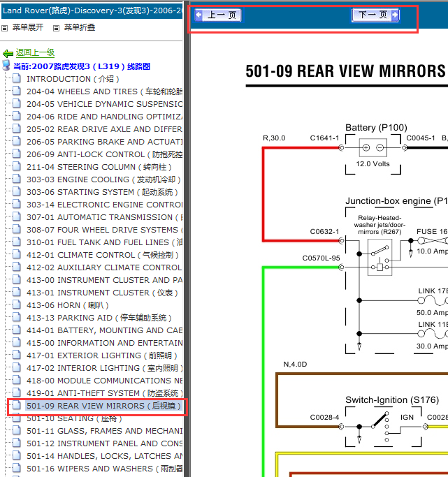Open 501-16 WIPERS AND WASHERS (雨刮器)
Image resolution: width=448 pixels, height=477 pixels.
[104, 469]
